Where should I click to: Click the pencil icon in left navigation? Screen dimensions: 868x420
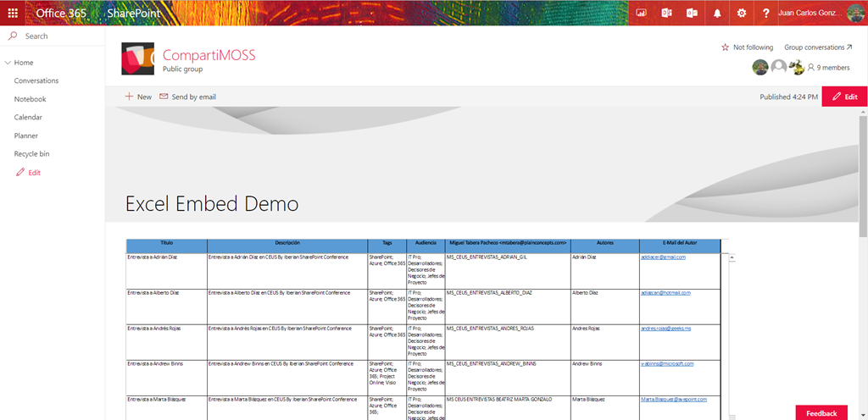click(20, 173)
